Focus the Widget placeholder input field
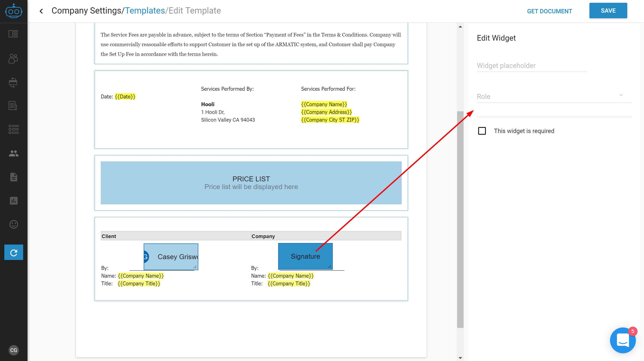 (x=531, y=66)
